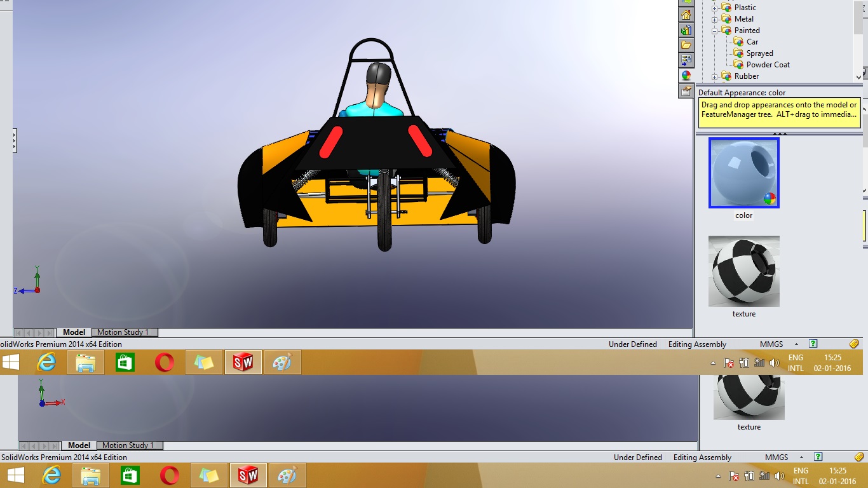Click Editing Assembly in the upper status bar
The width and height of the screenshot is (868, 488).
[x=697, y=344]
